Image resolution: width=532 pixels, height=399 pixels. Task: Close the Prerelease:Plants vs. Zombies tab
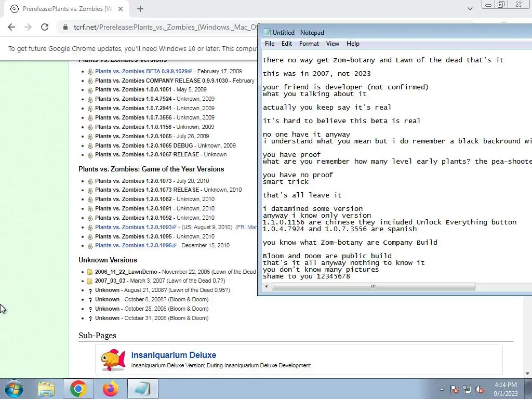[121, 9]
